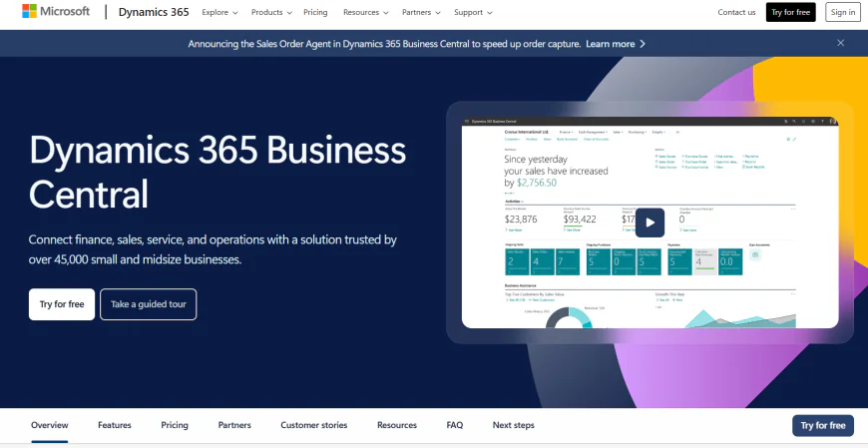The image size is (868, 448).
Task: Open Pricing in the top navigation
Action: click(315, 12)
